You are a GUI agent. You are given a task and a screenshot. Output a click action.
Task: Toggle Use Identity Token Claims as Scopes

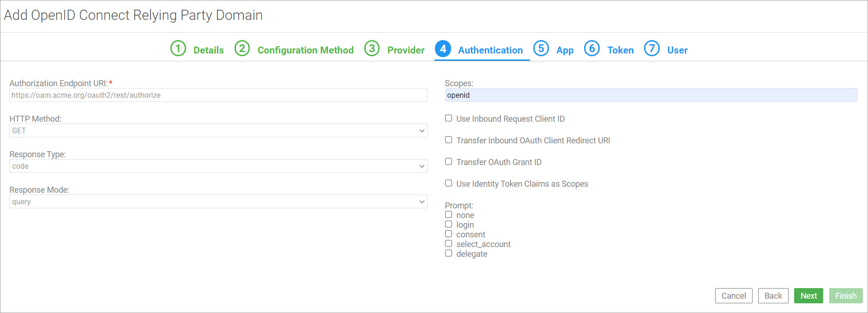click(x=449, y=183)
